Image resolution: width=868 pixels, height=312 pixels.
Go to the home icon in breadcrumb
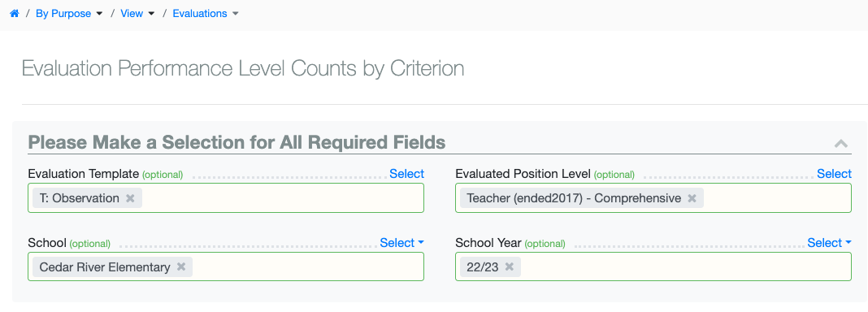click(15, 14)
